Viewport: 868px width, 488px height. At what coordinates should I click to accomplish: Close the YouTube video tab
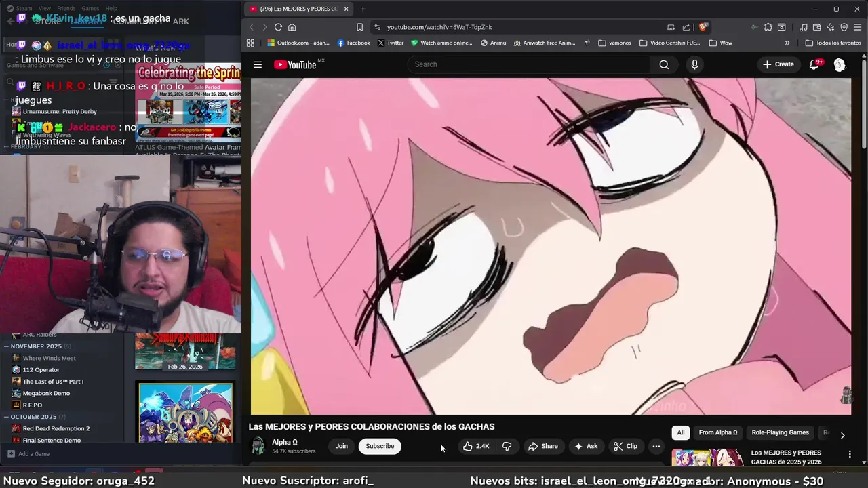346,9
